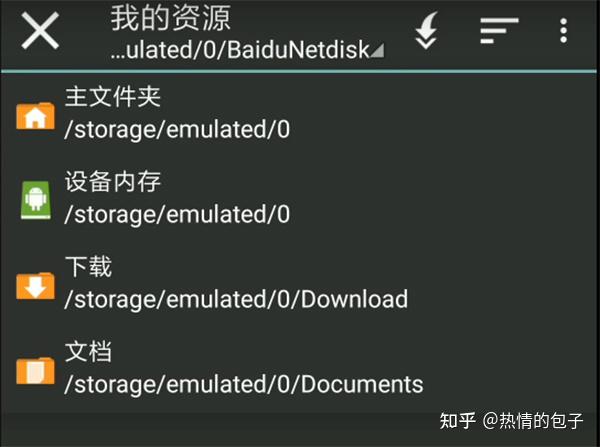Tap the fast scroll-down double arrow icon
The width and height of the screenshot is (600, 447).
click(x=426, y=31)
